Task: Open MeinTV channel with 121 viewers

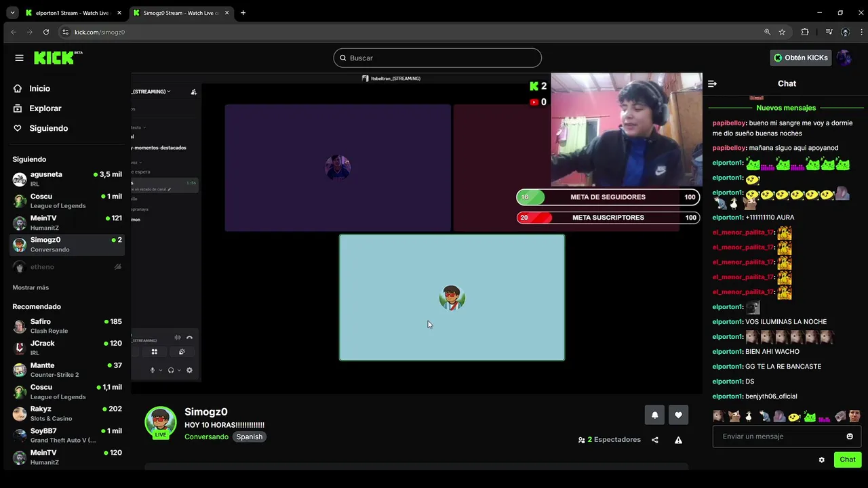Action: coord(67,223)
